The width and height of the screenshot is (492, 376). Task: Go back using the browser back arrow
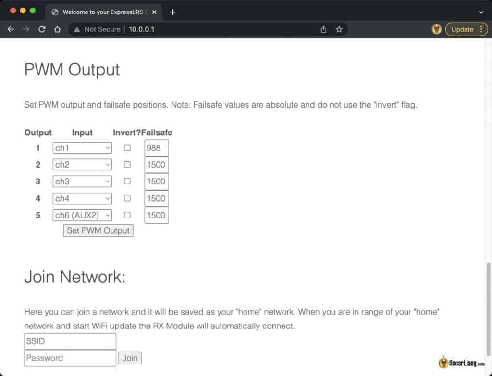tap(11, 29)
